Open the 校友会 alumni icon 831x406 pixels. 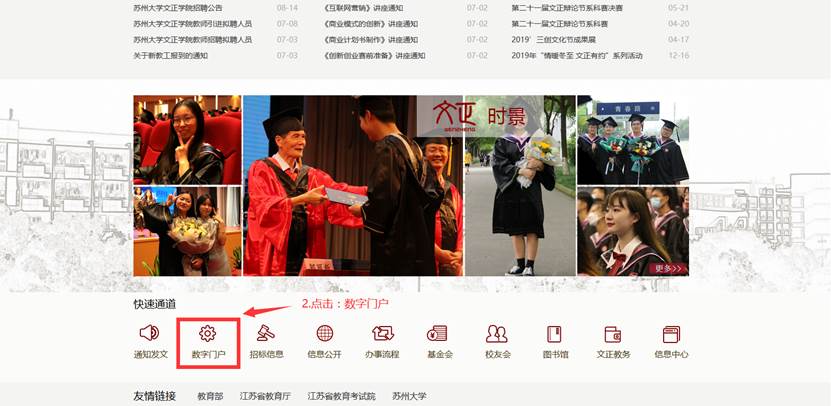pyautogui.click(x=497, y=334)
